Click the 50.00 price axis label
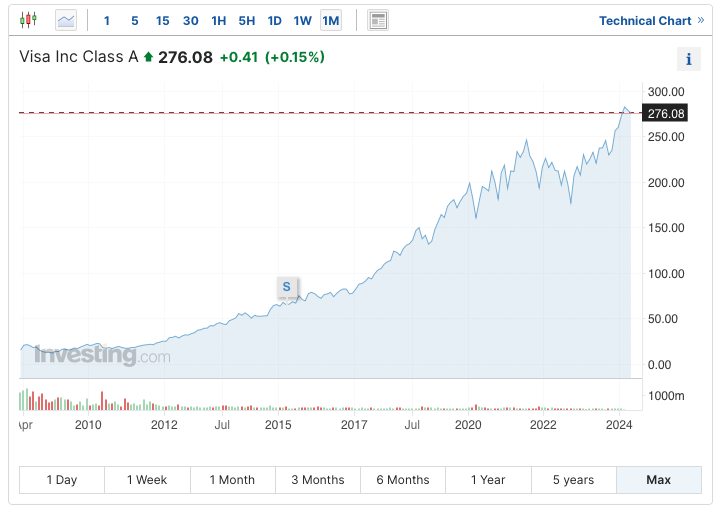Screen dimensions: 720x511 pos(663,319)
